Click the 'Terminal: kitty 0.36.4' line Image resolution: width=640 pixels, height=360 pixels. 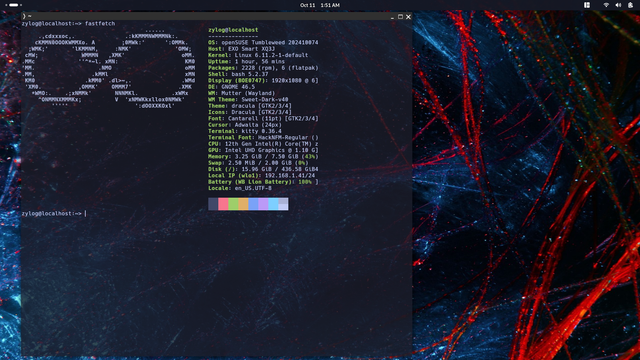tap(245, 131)
